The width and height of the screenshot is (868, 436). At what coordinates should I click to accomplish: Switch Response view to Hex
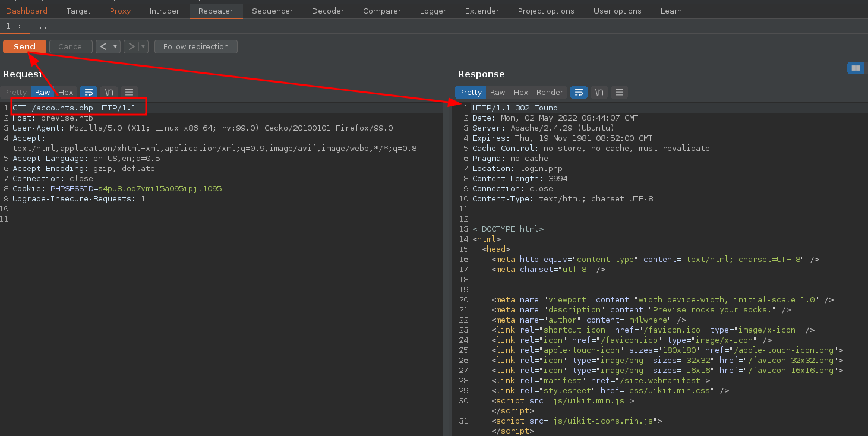click(x=520, y=92)
